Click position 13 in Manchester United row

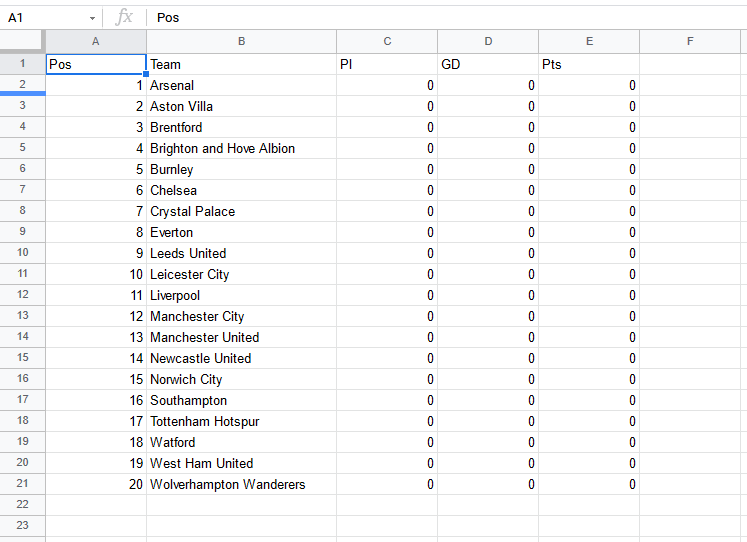coord(96,337)
